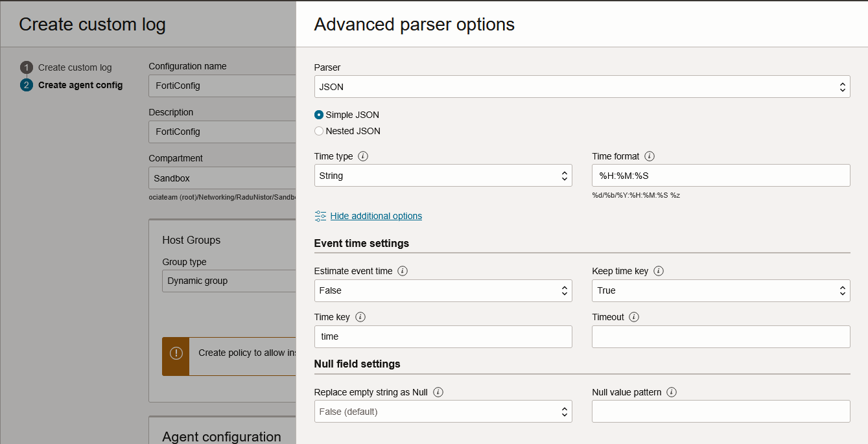This screenshot has width=868, height=444.
Task: Click the info icon next to Time key
Action: [360, 317]
